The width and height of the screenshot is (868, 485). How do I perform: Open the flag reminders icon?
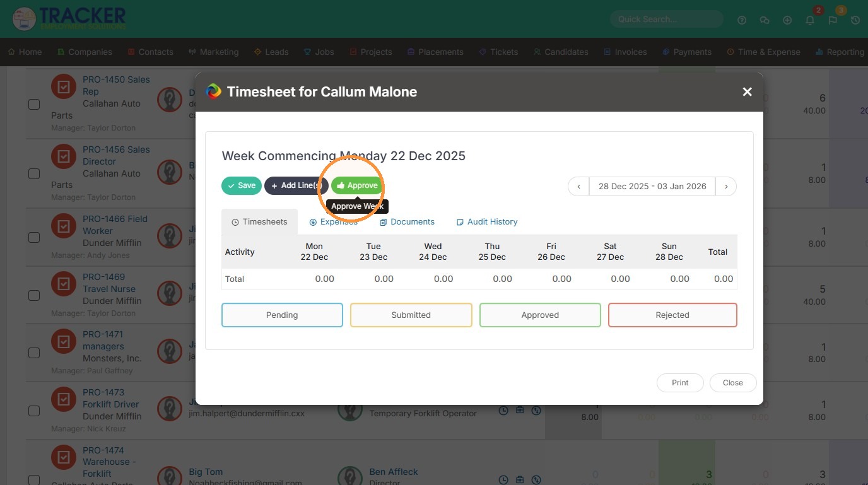[833, 20]
